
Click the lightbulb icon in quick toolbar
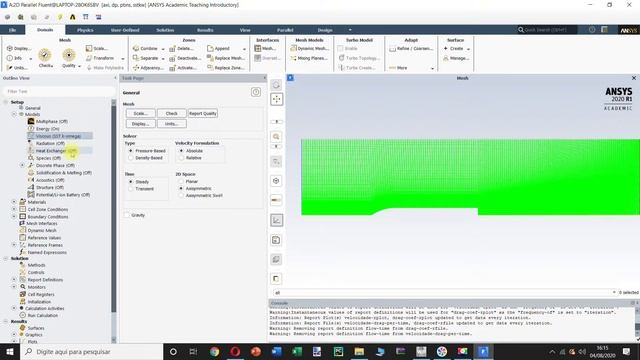coord(60,17)
